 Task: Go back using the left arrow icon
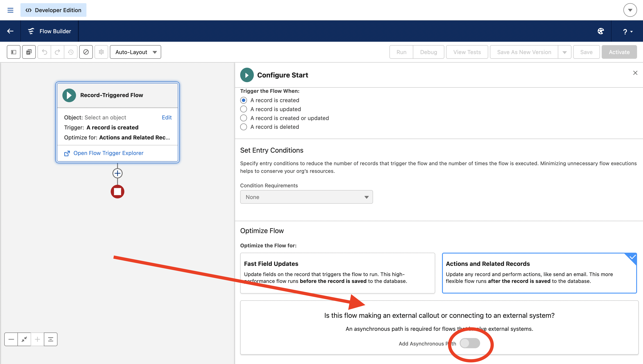tap(10, 31)
